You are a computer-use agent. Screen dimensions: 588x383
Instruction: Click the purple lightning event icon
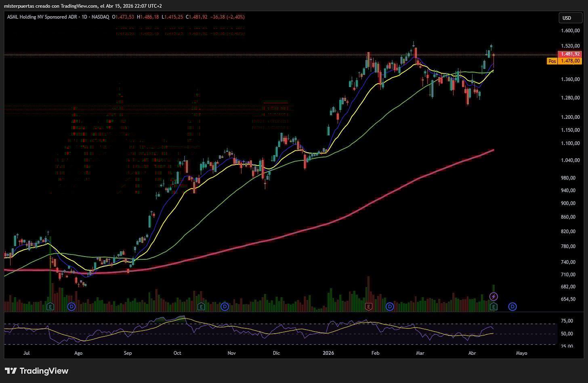click(493, 297)
